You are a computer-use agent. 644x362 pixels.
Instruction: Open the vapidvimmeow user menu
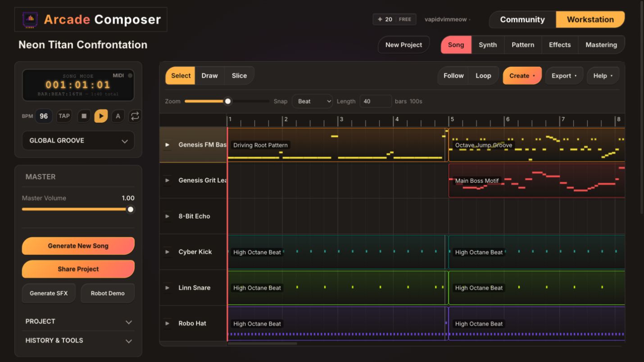(x=447, y=19)
